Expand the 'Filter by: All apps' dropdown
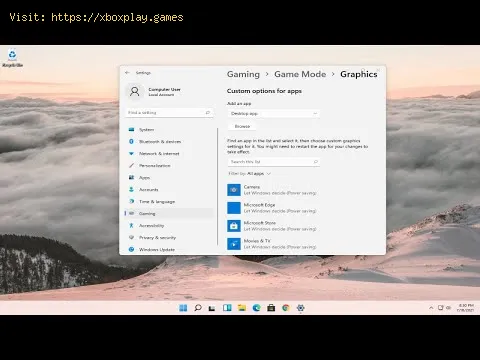Image resolution: width=480 pixels, height=360 pixels. pyautogui.click(x=250, y=174)
